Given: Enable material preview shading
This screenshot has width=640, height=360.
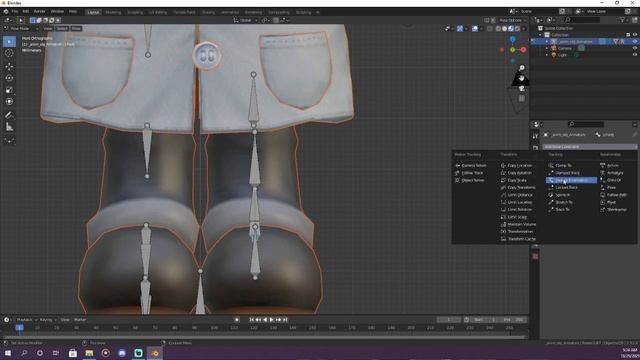Looking at the screenshot, I should [511, 29].
